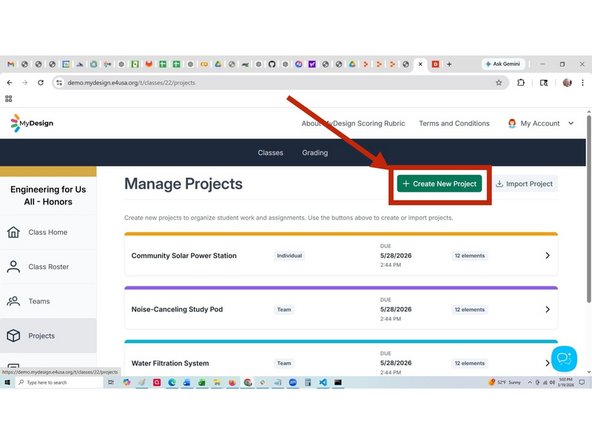Screen dimensions: 592x444
Task: Open Windows Start menu
Action: (7, 382)
